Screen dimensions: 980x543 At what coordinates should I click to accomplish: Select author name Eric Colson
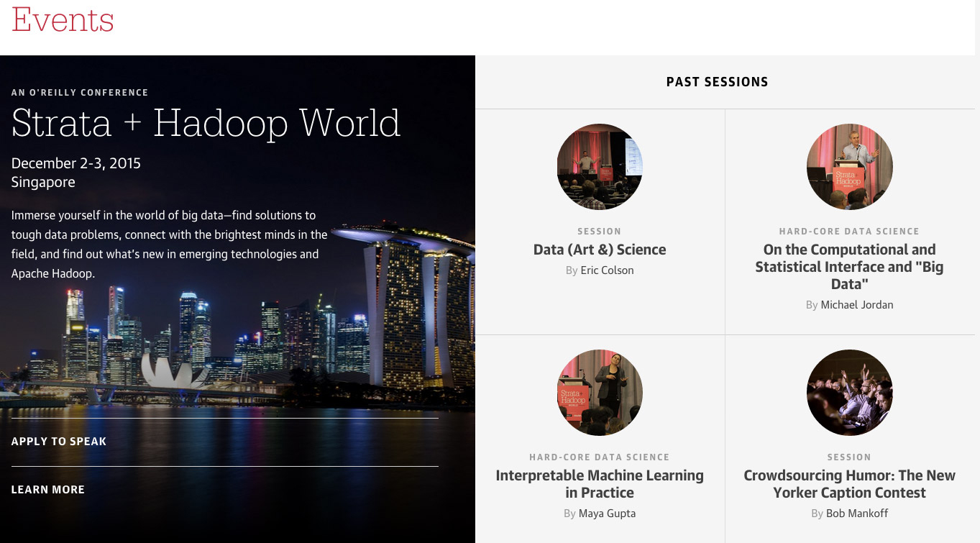tap(608, 270)
